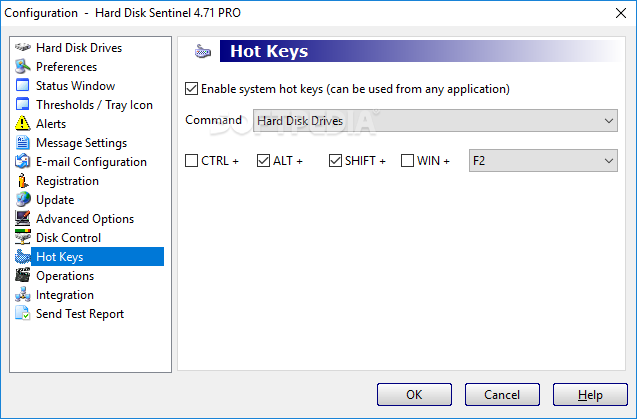The width and height of the screenshot is (637, 419).
Task: Enable the CTRL + modifier checkbox
Action: (191, 161)
